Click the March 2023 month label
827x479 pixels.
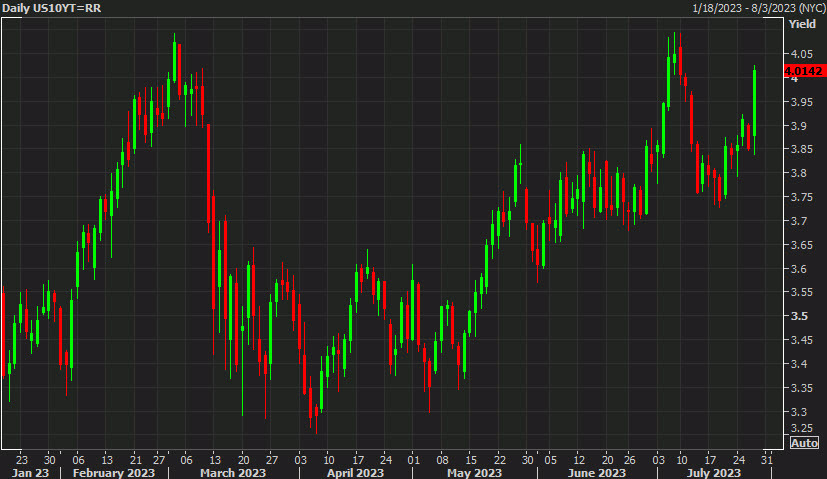point(233,472)
